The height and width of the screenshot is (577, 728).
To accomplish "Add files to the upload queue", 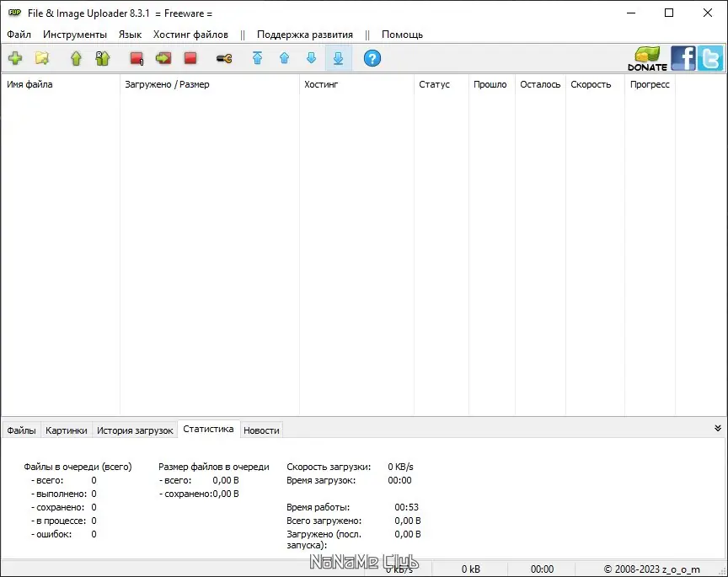I will click(15, 58).
